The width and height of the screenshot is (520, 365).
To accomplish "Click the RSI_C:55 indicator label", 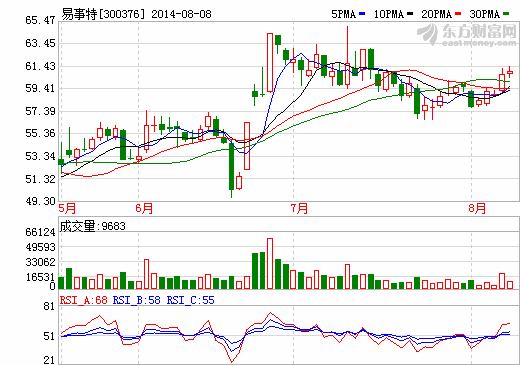I will click(190, 300).
